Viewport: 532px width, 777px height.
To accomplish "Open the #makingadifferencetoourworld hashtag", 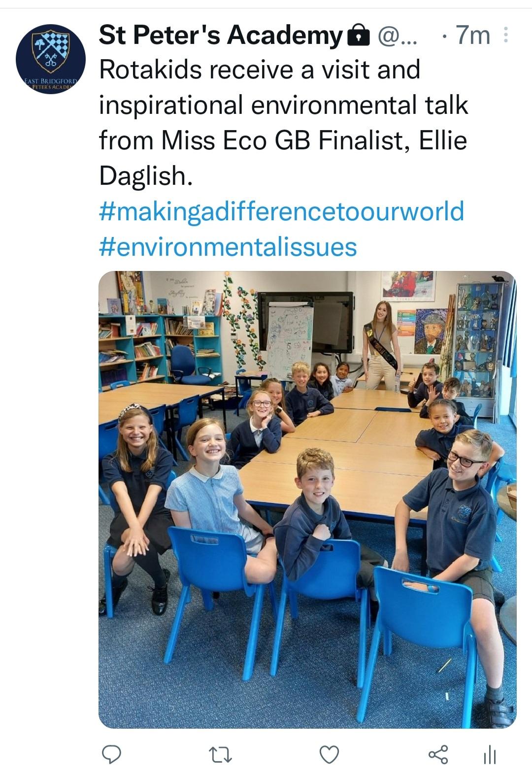I will 282,211.
